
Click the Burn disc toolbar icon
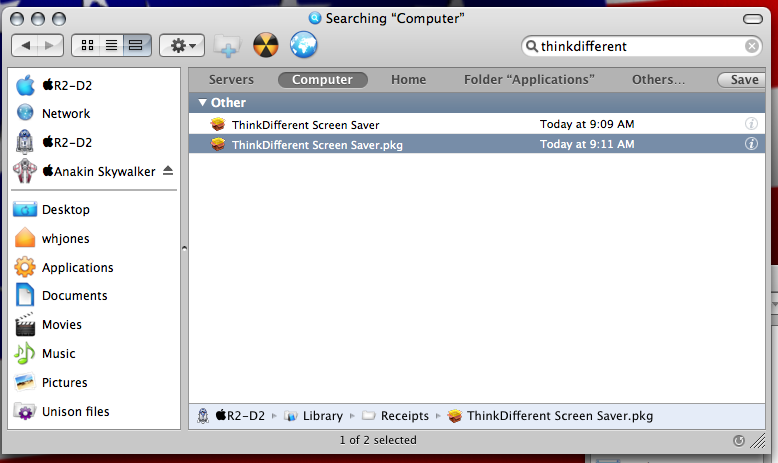[x=265, y=45]
